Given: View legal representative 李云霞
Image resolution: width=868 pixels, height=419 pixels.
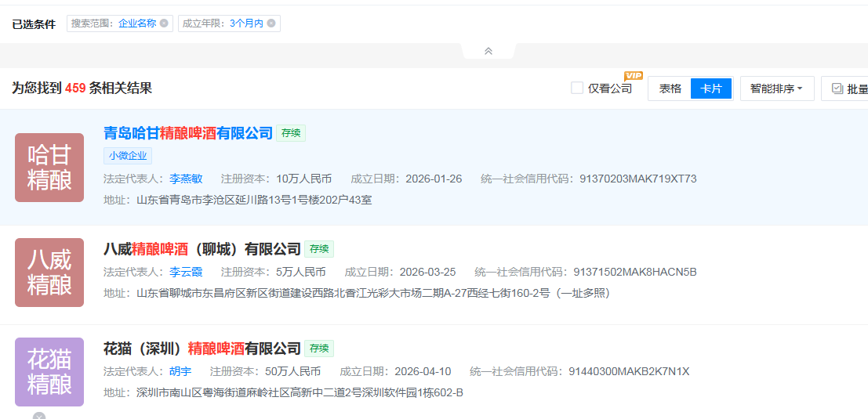Looking at the screenshot, I should (x=186, y=272).
